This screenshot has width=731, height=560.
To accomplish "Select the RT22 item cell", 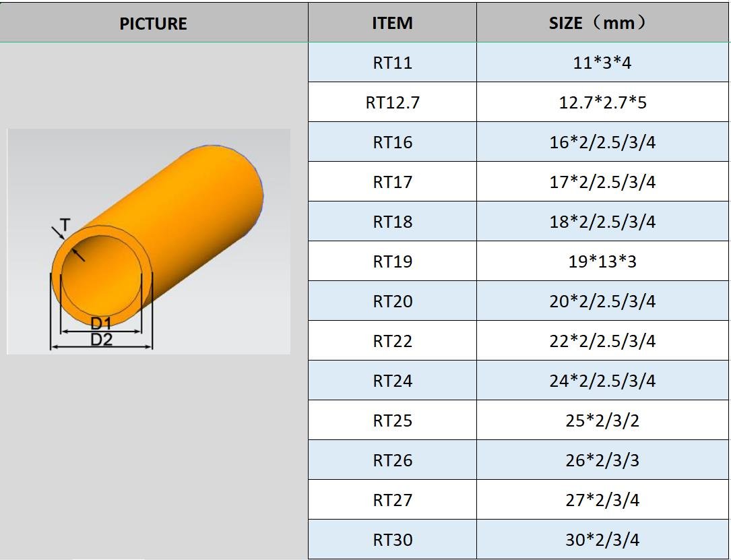I will tap(392, 341).
